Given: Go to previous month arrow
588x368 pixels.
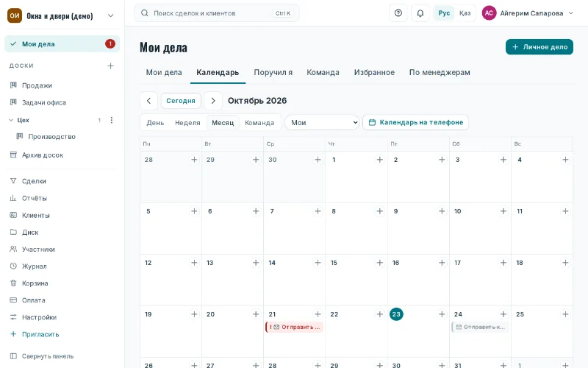Looking at the screenshot, I should coord(149,101).
